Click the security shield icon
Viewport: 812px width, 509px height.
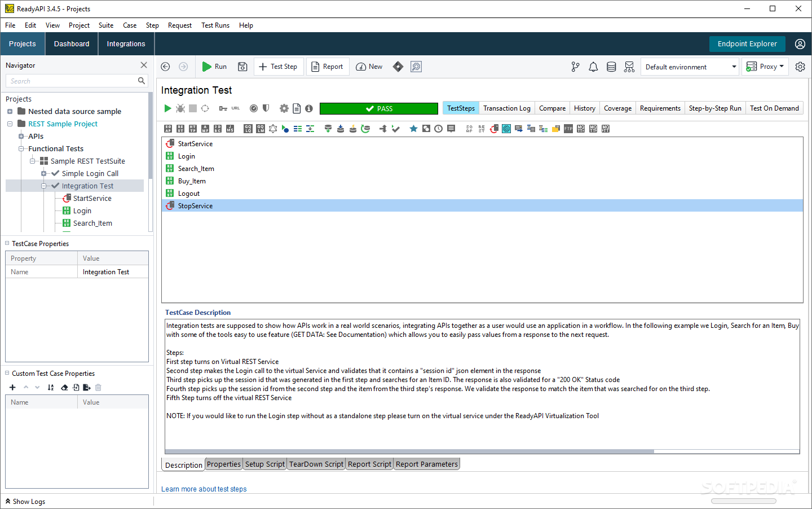coord(266,108)
